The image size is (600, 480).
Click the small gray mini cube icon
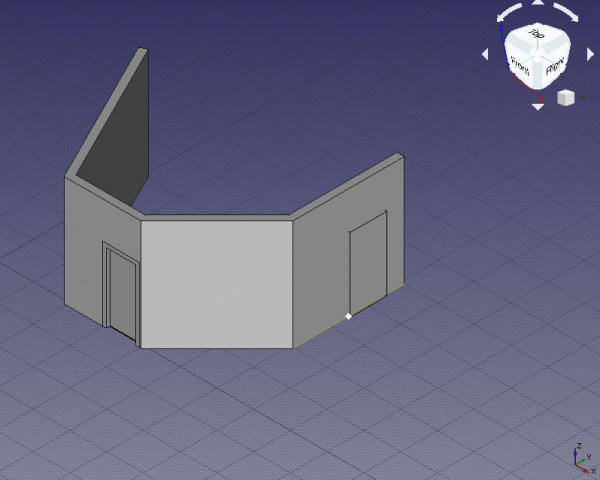click(x=566, y=97)
